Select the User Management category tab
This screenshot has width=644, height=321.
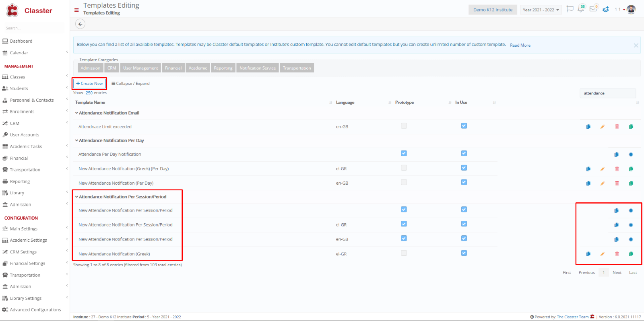140,68
